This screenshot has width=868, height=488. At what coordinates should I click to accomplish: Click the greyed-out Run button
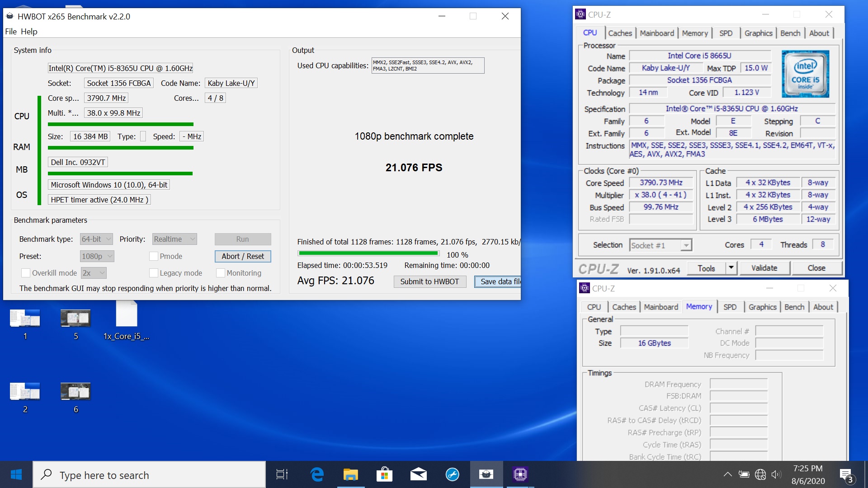pyautogui.click(x=243, y=239)
